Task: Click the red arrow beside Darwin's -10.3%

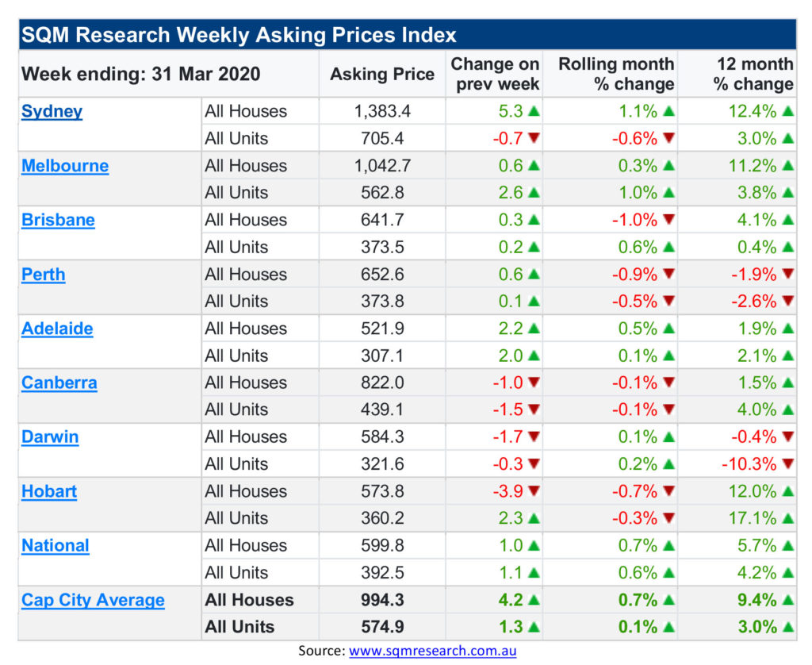Action: [788, 463]
